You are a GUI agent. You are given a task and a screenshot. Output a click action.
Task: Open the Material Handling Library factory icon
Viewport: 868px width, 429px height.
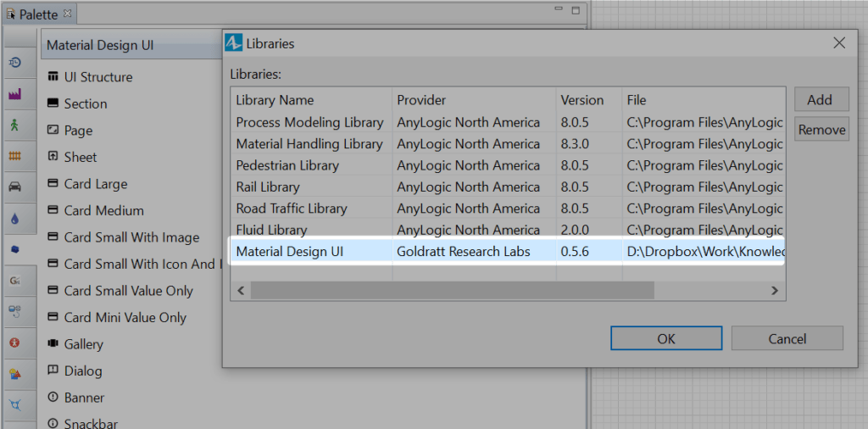(15, 94)
